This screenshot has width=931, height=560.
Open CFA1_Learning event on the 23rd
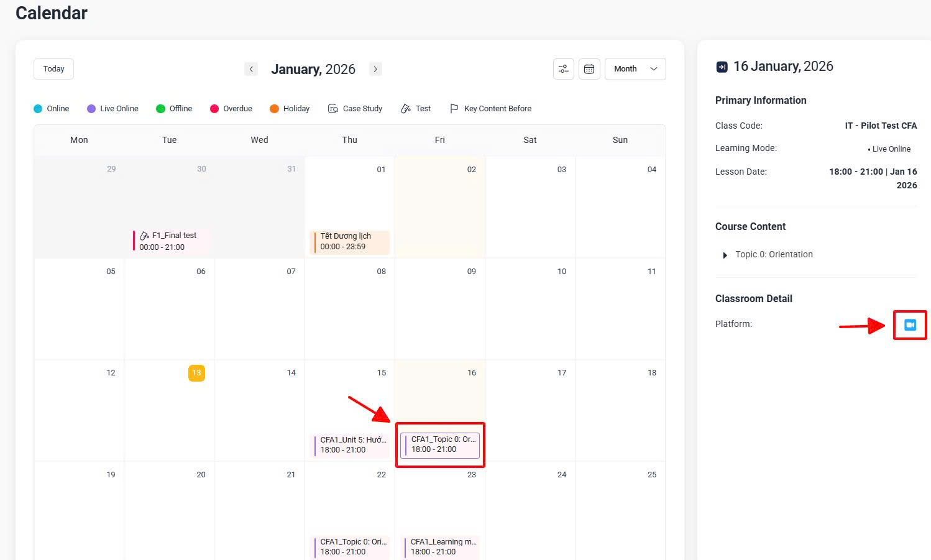(x=440, y=546)
